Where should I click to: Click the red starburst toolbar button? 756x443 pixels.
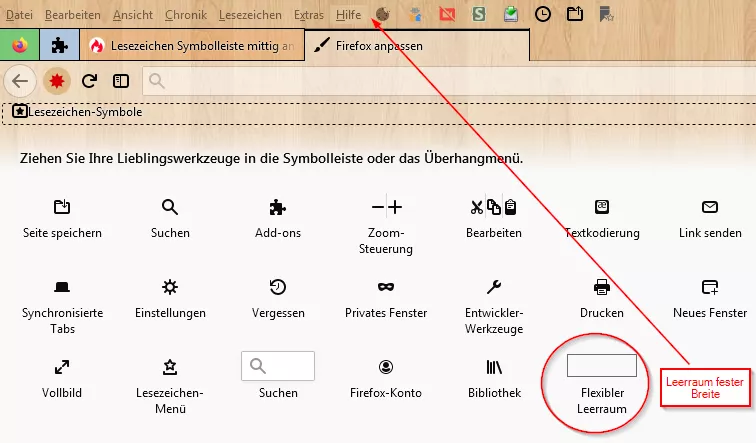(57, 81)
